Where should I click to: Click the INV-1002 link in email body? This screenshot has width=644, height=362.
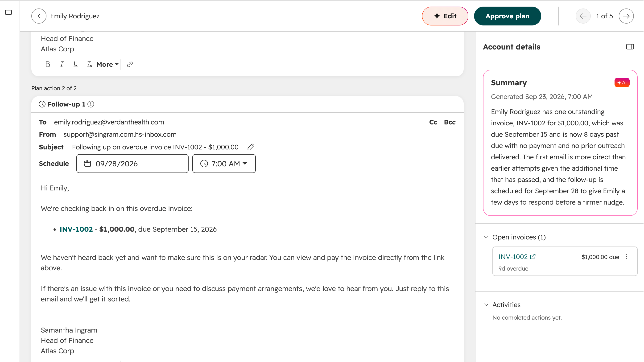[x=76, y=229]
